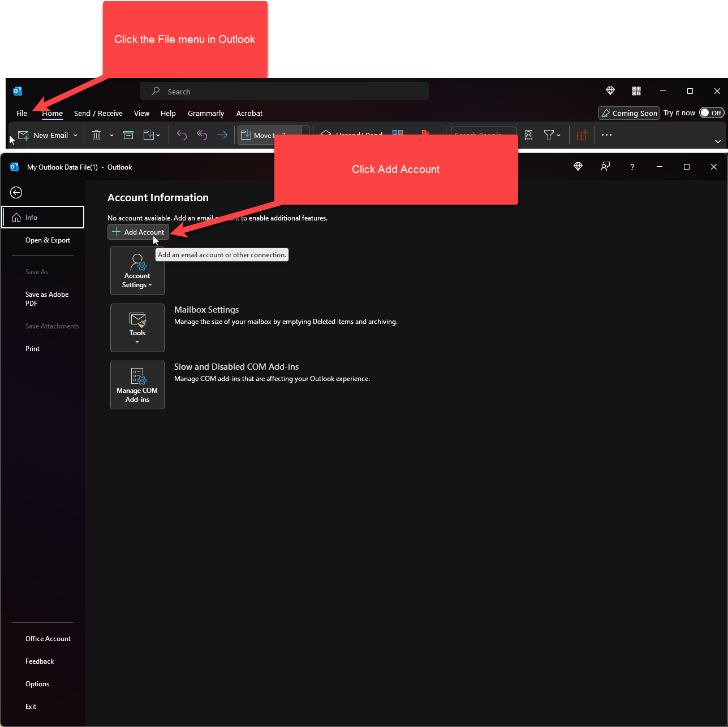This screenshot has height=727, width=728.
Task: Click the Mailbox Settings heading
Action: 206,309
